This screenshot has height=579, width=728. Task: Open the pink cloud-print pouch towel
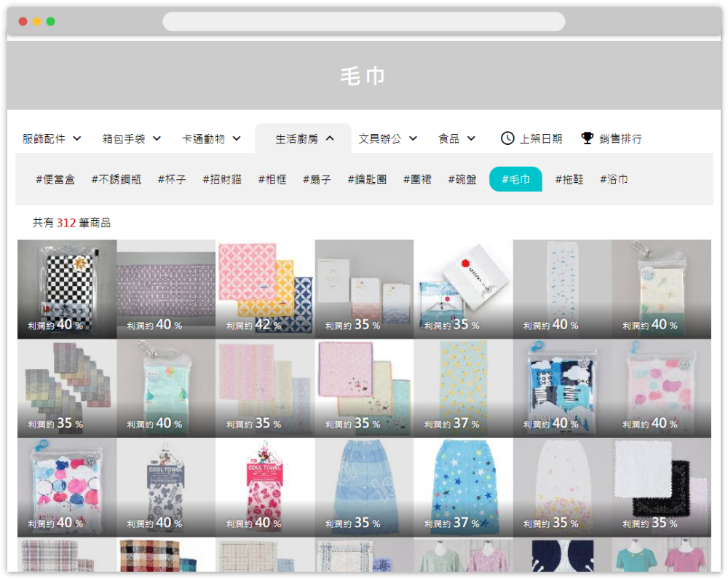pos(662,388)
